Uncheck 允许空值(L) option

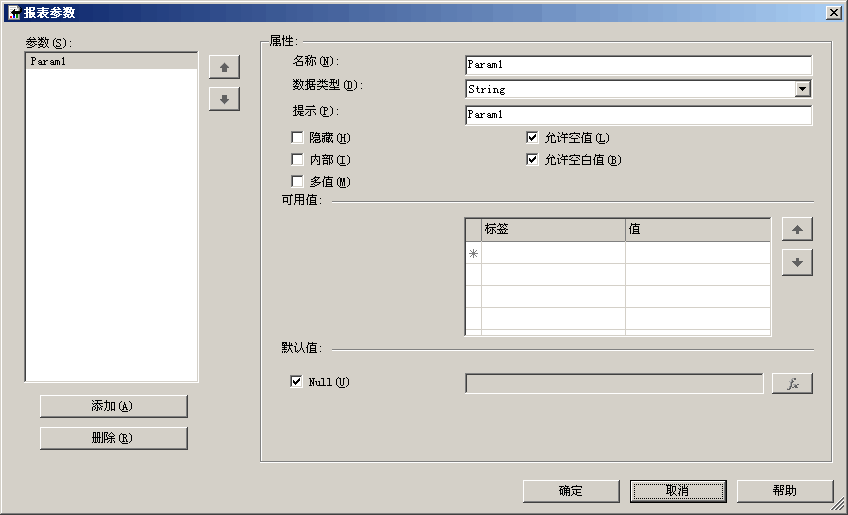532,137
